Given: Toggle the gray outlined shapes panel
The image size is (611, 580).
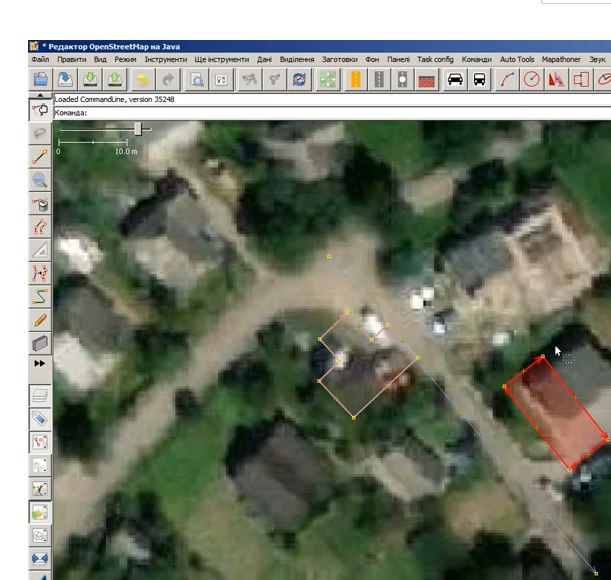Looking at the screenshot, I should pos(40,536).
